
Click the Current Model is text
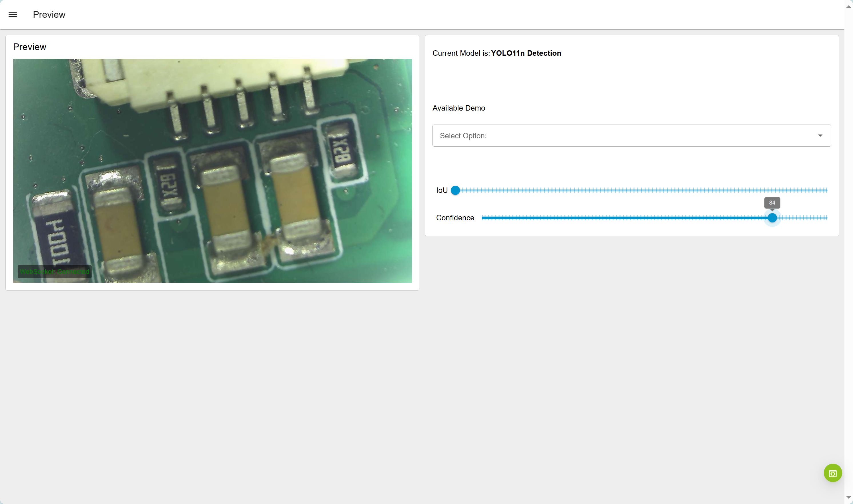[461, 53]
